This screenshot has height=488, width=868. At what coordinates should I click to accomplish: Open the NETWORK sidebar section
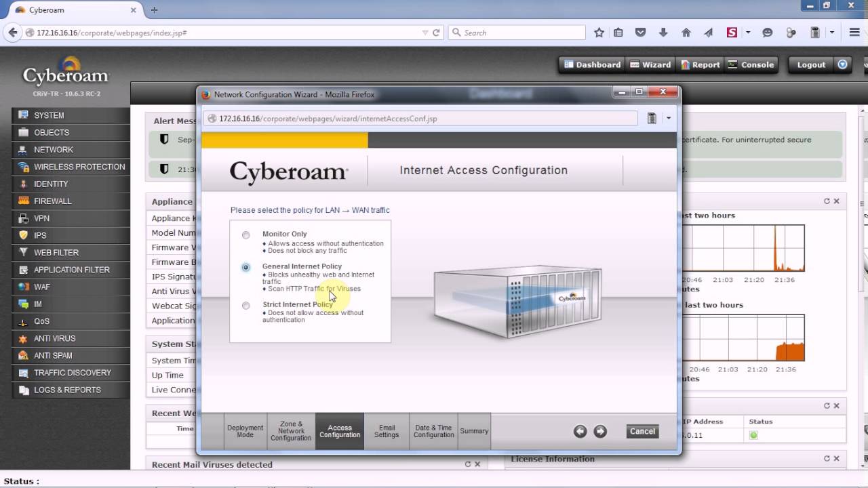coord(71,150)
